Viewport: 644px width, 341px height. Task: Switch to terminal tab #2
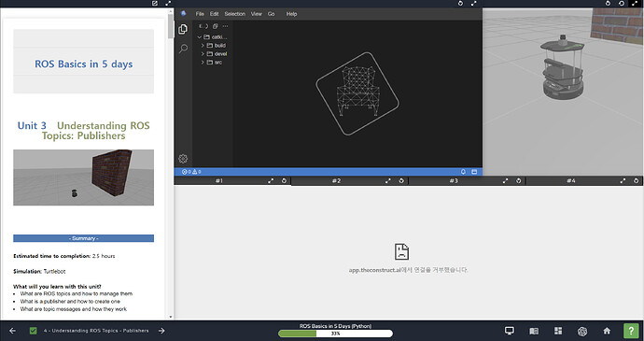point(336,180)
